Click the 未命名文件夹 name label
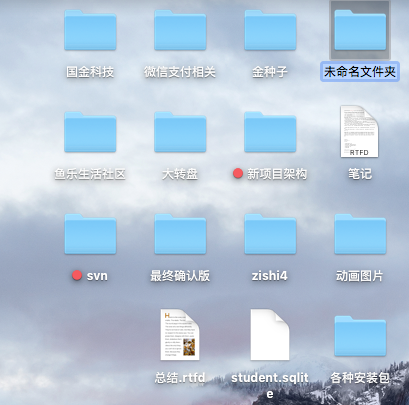 360,71
